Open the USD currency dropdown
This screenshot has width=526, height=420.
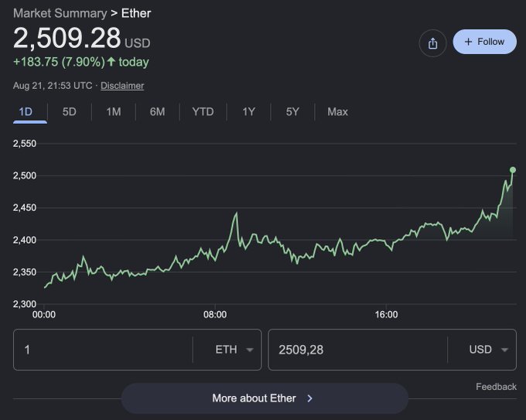click(488, 350)
